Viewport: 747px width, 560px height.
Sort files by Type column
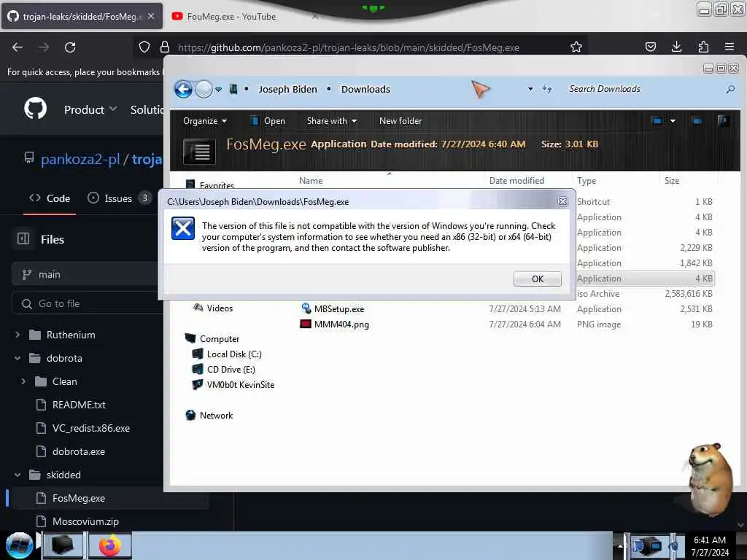[587, 181]
